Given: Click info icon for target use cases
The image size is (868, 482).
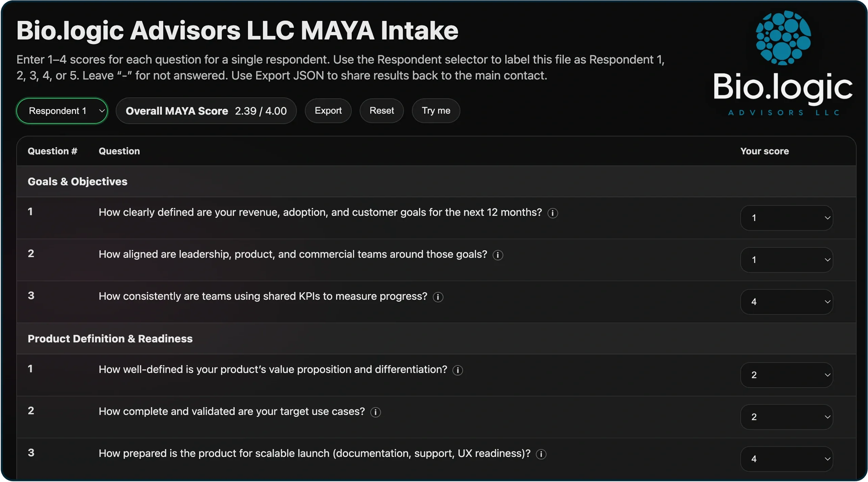Looking at the screenshot, I should coord(375,412).
